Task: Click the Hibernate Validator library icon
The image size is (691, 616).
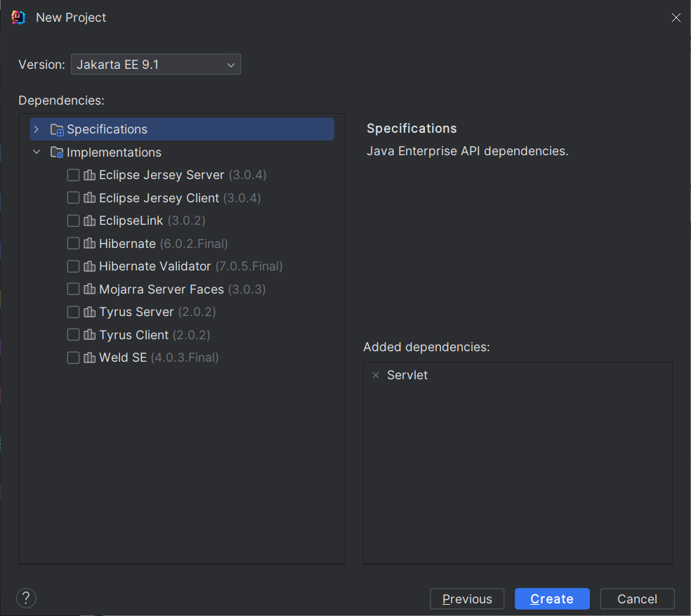Action: tap(89, 266)
